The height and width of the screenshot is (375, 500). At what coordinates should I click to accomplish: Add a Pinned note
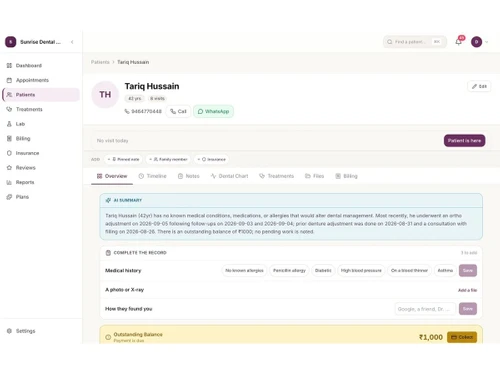point(123,159)
